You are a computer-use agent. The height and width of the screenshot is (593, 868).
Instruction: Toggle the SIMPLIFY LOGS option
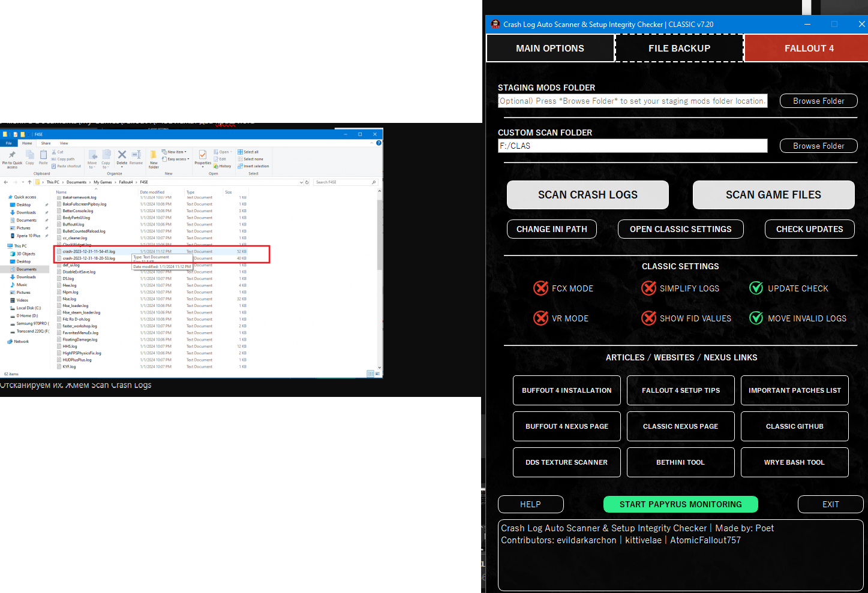coord(648,288)
